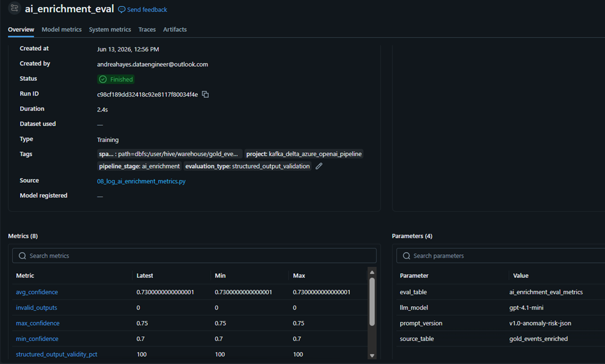Click the metrics table scroll up arrow
Screen dimensions: 605x364
click(372, 272)
